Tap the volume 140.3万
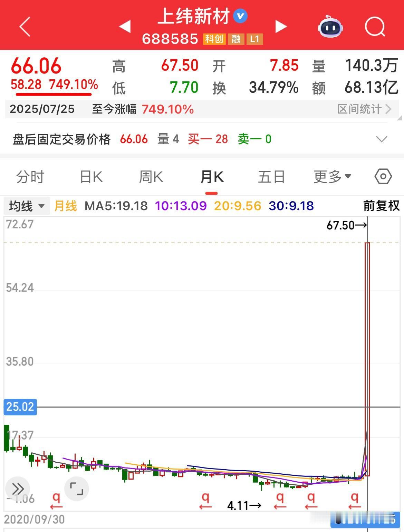 (x=372, y=65)
